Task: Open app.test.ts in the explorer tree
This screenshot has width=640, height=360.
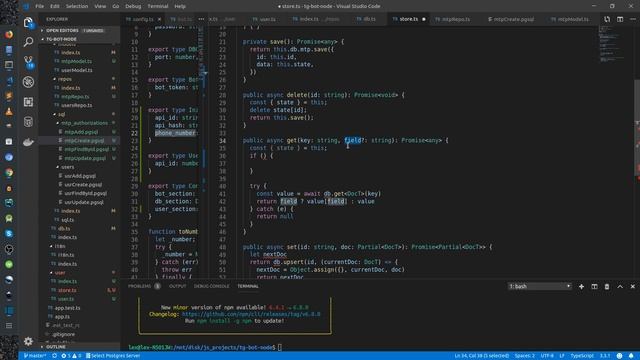Action: click(x=67, y=308)
